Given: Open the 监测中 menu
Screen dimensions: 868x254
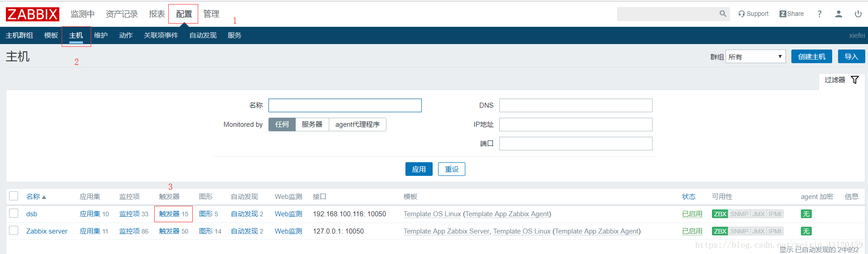Looking at the screenshot, I should coord(83,14).
